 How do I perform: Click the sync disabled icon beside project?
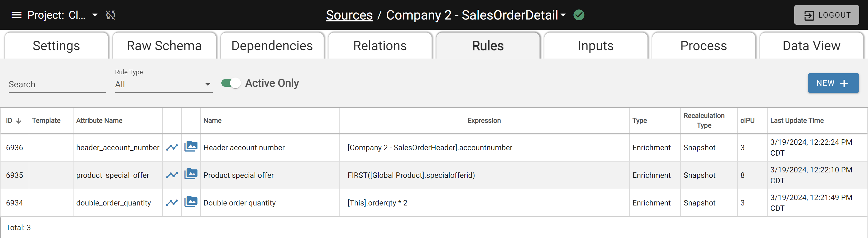click(x=110, y=15)
